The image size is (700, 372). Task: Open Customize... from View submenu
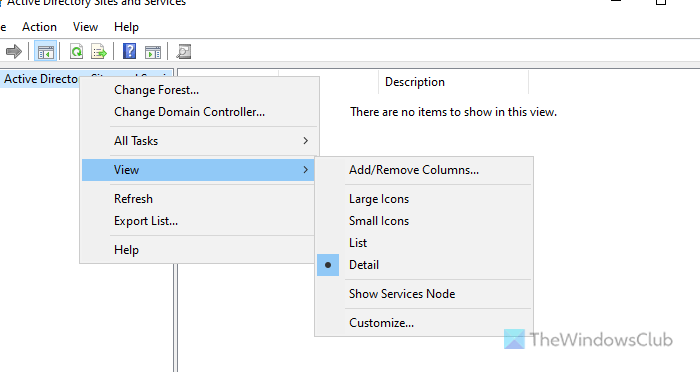pyautogui.click(x=424, y=322)
